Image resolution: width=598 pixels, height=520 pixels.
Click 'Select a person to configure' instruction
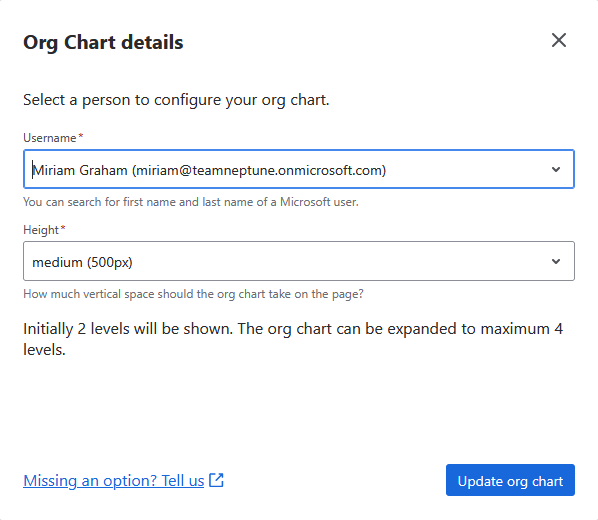[x=176, y=100]
